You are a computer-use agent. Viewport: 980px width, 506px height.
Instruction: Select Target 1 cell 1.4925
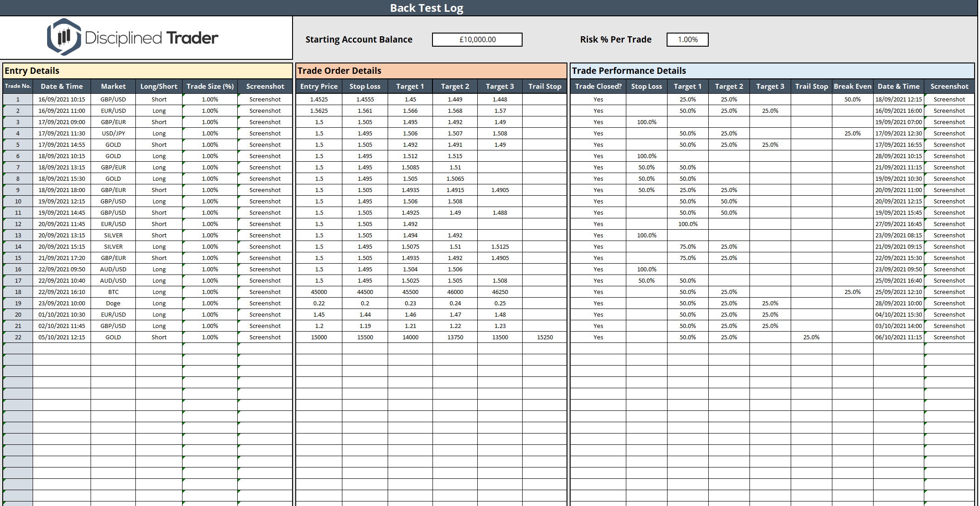[x=410, y=212]
